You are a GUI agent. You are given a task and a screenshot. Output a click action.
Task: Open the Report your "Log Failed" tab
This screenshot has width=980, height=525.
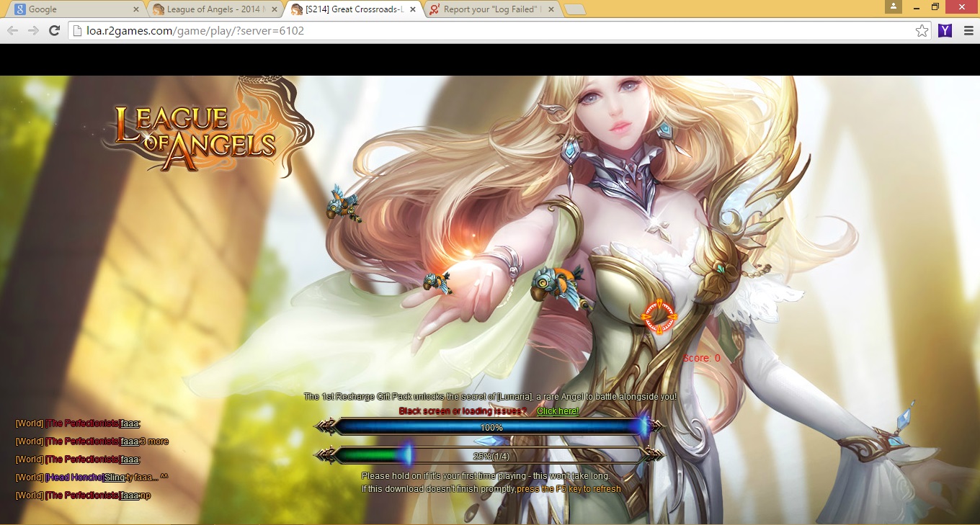[490, 9]
